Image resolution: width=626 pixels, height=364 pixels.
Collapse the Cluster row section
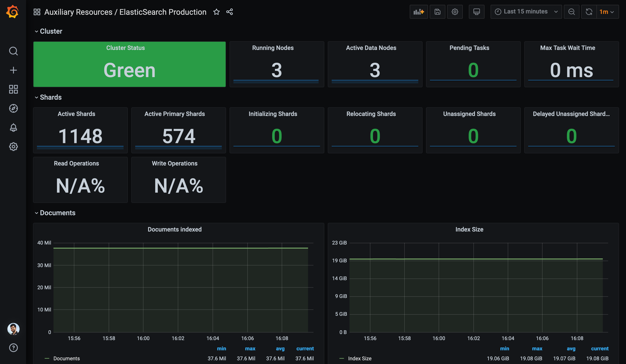tap(51, 31)
